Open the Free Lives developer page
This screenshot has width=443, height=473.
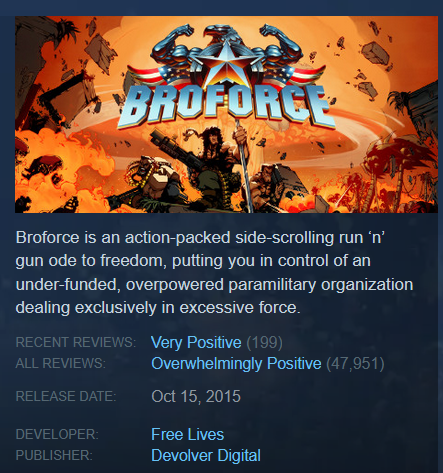(187, 434)
